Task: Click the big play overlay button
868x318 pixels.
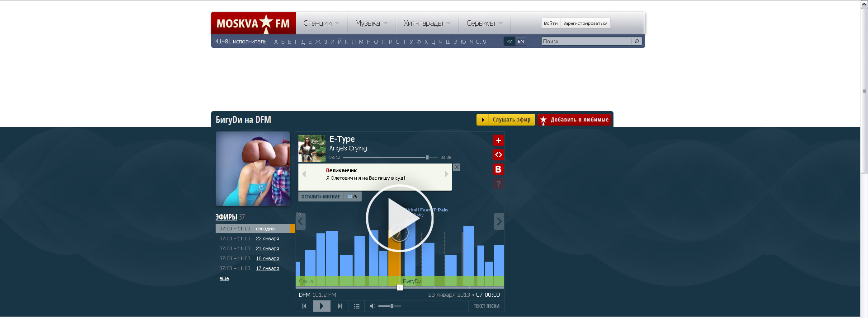Action: pos(400,218)
